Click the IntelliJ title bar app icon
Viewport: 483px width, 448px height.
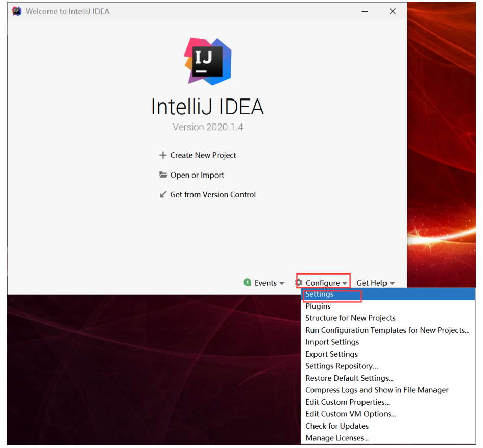17,11
